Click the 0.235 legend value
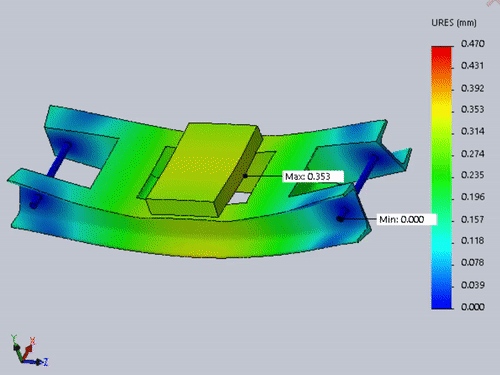The width and height of the screenshot is (500, 375). (472, 175)
